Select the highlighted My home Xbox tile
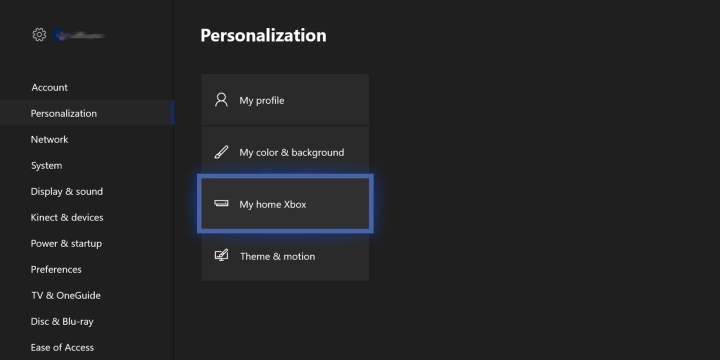 285,204
